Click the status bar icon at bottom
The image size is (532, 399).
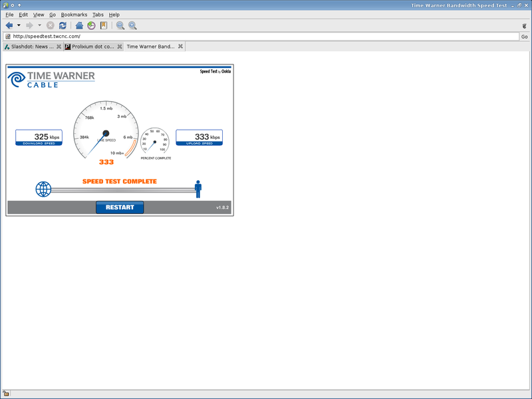6,394
